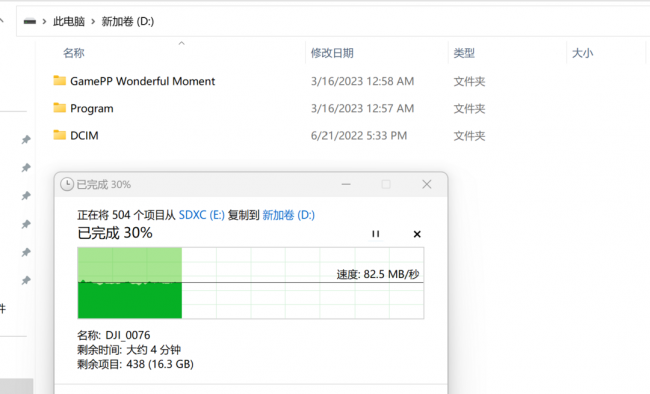Viewport: 650px width, 394px height.
Task: Sort by the 名称 column header
Action: pyautogui.click(x=74, y=53)
